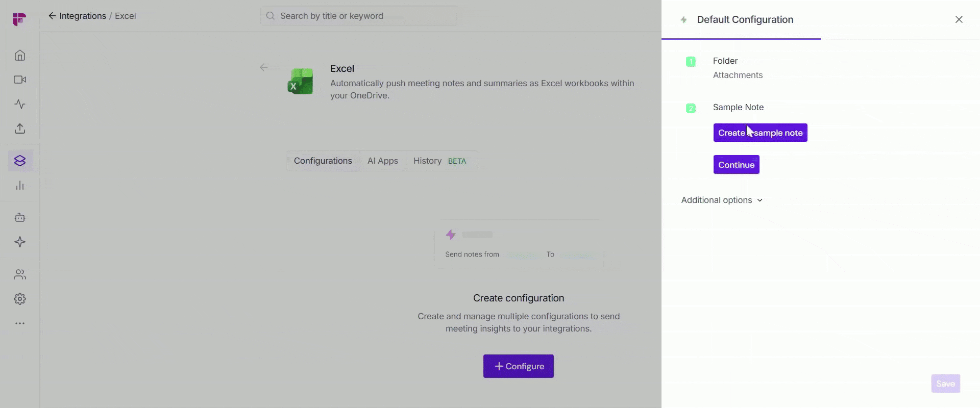Click the Sample Note step label
This screenshot has width=980, height=408.
pyautogui.click(x=739, y=107)
